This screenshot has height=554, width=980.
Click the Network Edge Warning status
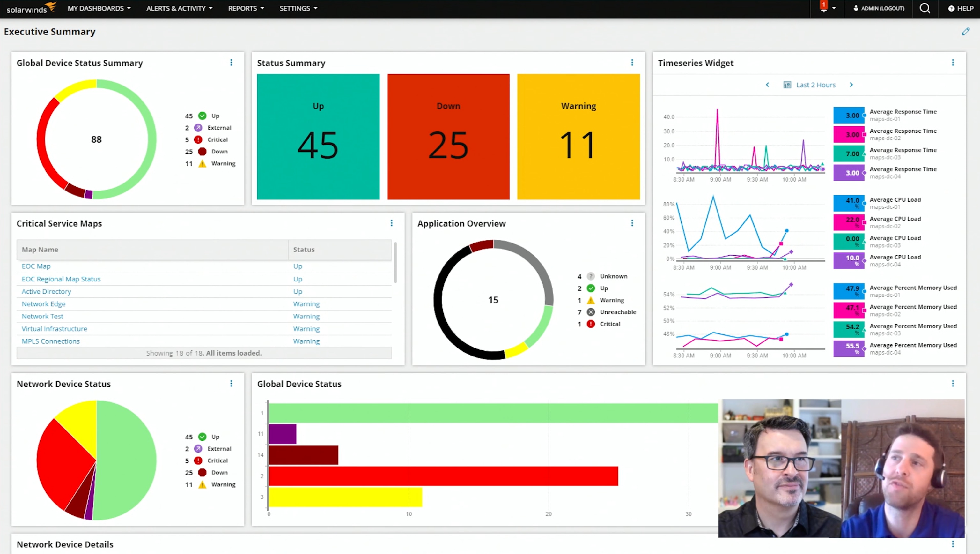pyautogui.click(x=306, y=303)
